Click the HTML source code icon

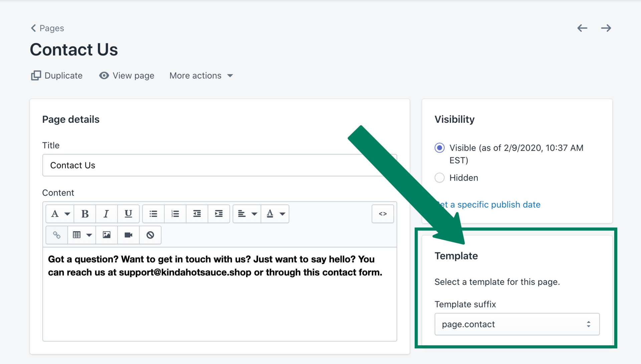[x=382, y=214]
